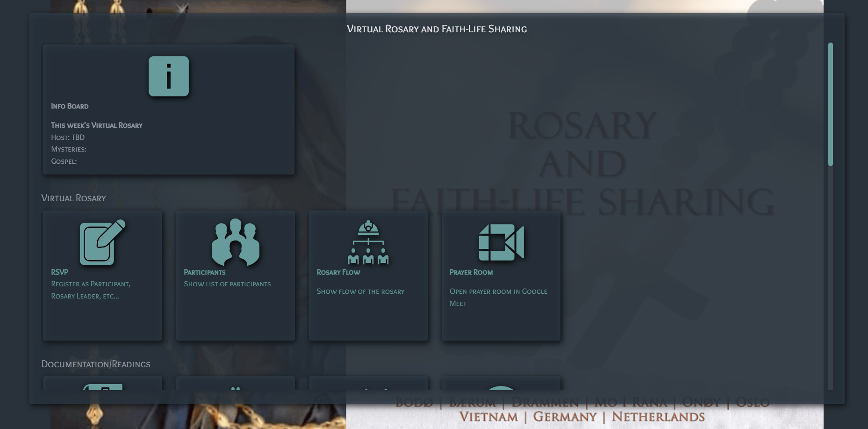This screenshot has width=868, height=429.
Task: Launch the Prayer Room Google Meet icon
Action: point(501,242)
